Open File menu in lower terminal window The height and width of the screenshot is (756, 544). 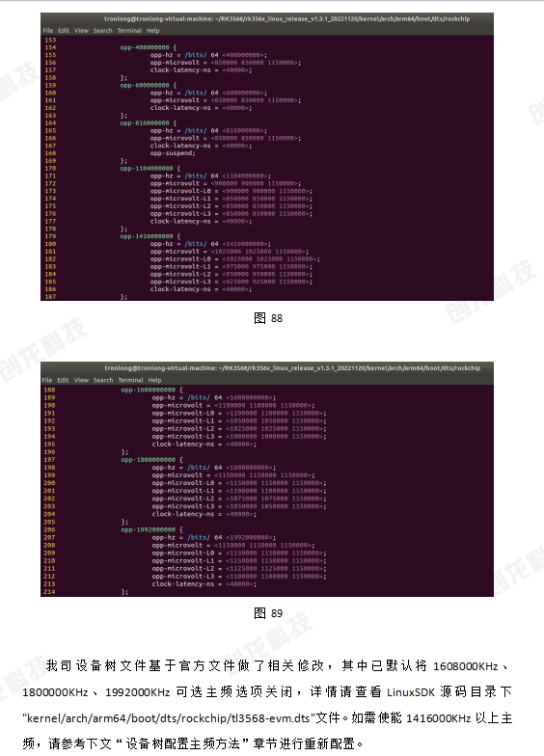click(47, 380)
